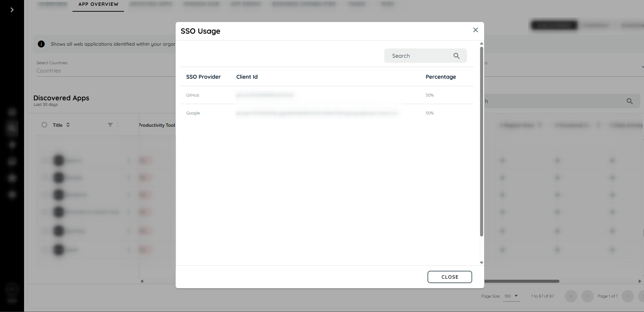Click the red status badge on the first app row

tap(145, 160)
